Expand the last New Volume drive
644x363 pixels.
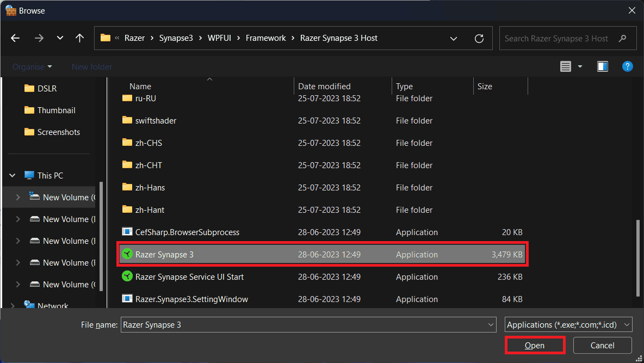[17, 285]
